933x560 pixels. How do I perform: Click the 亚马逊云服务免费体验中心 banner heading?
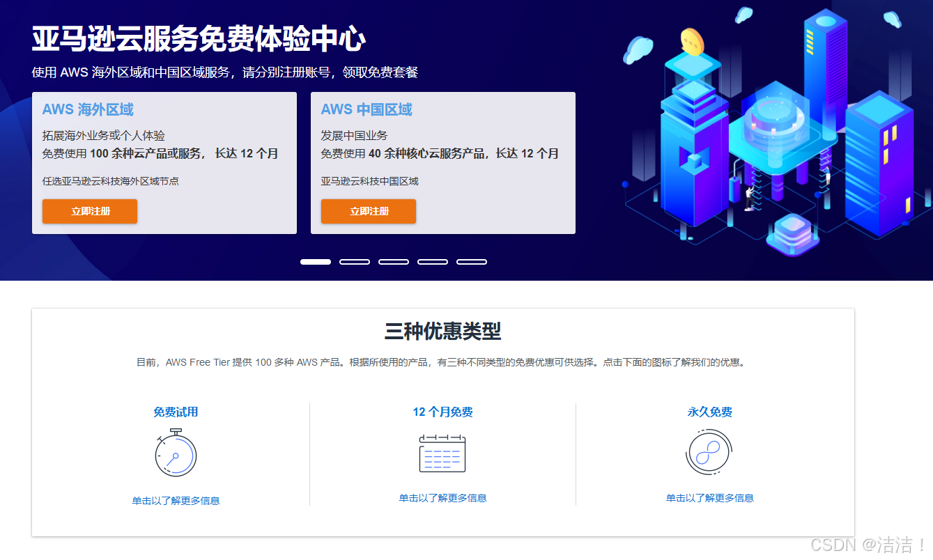point(199,39)
